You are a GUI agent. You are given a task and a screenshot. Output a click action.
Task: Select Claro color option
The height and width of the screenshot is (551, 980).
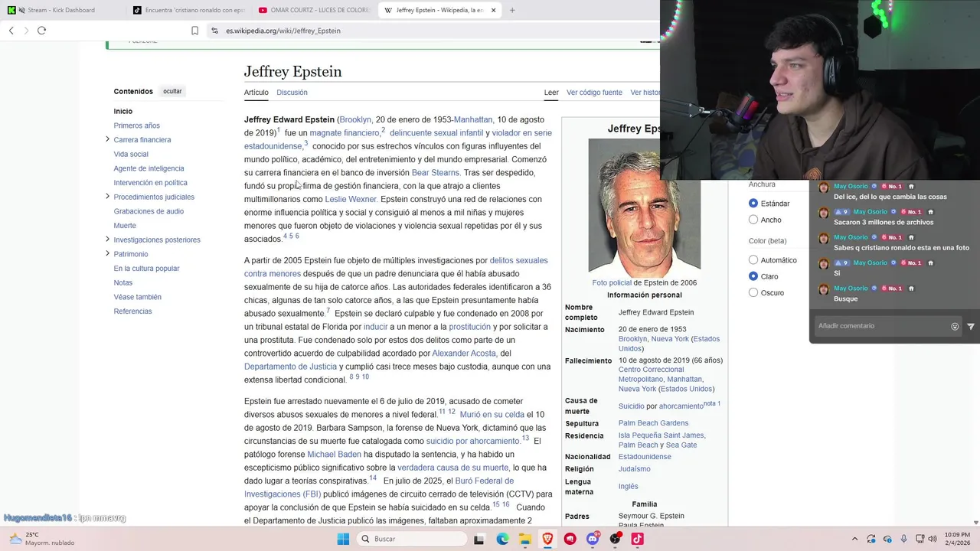[x=753, y=276]
